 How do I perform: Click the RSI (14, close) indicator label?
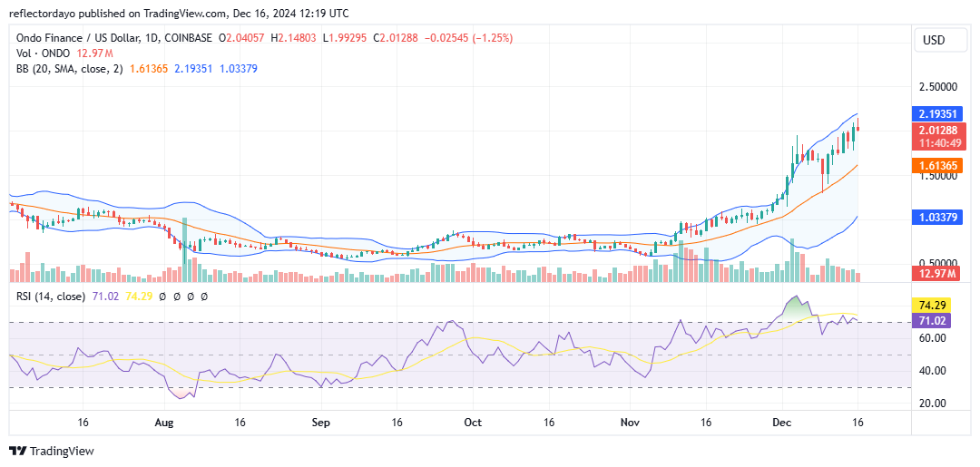coord(51,297)
